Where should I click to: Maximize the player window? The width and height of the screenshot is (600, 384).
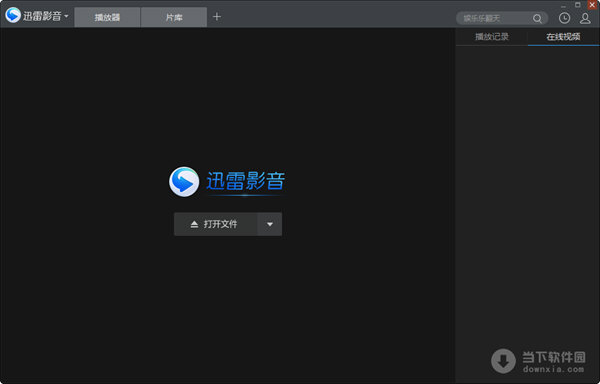tap(578, 5)
